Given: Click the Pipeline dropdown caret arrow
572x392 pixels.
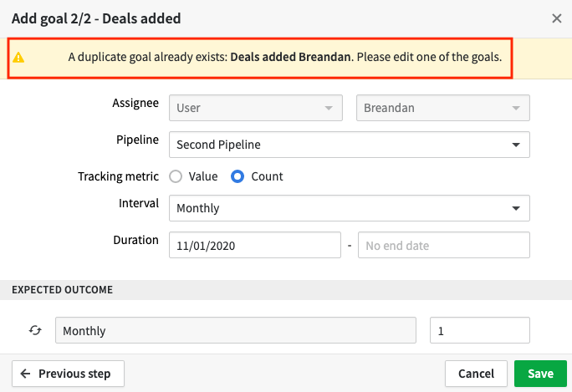Looking at the screenshot, I should click(516, 145).
